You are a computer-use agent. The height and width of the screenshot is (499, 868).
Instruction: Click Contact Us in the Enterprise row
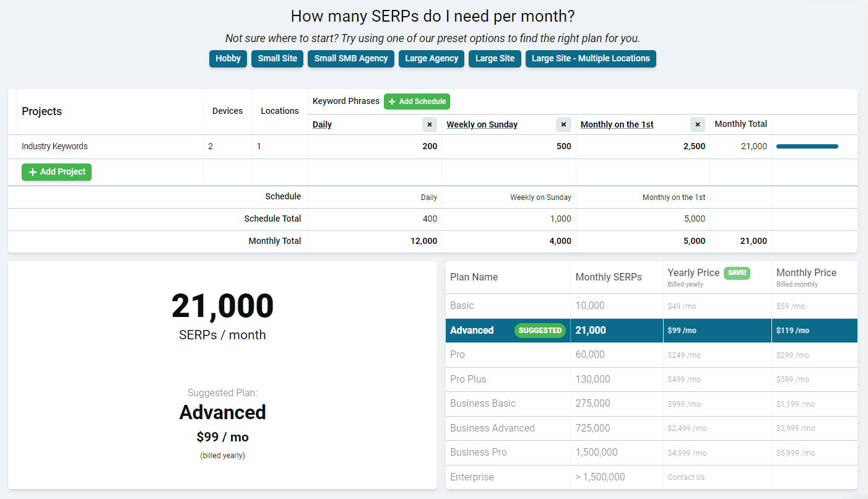pos(686,477)
